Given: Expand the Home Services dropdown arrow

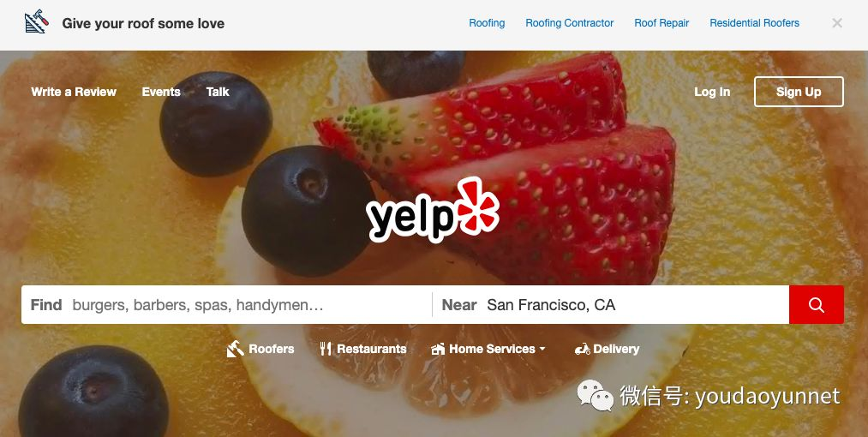Looking at the screenshot, I should (542, 349).
